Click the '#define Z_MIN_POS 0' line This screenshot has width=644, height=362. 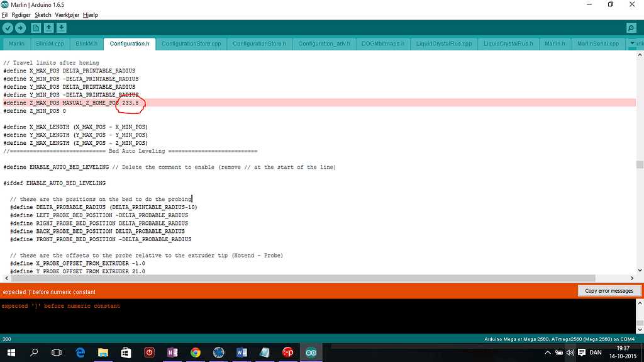point(35,111)
